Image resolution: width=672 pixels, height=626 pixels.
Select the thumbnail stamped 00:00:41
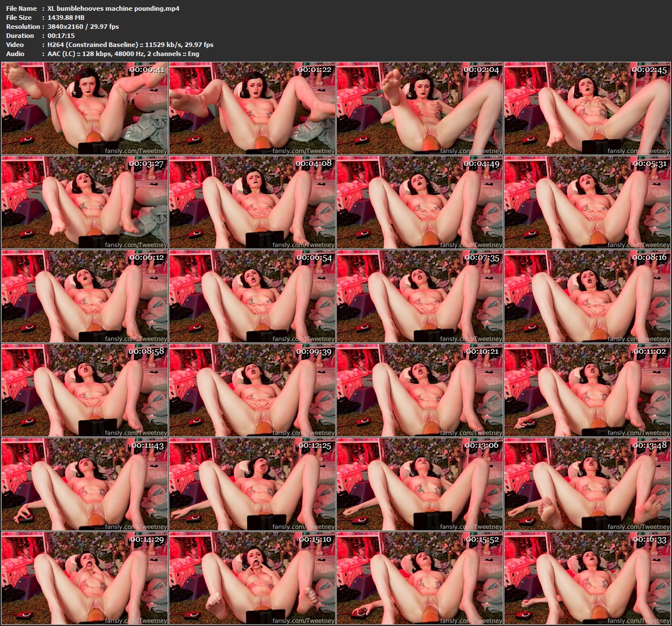[x=84, y=108]
